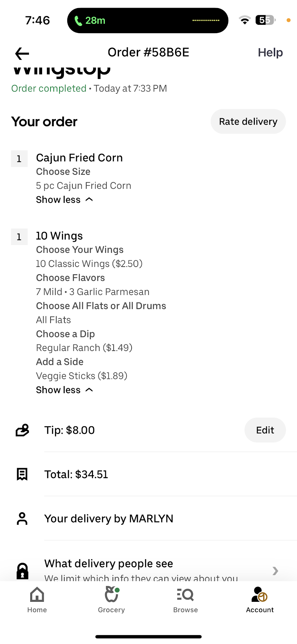Open the Home tab
The width and height of the screenshot is (297, 644).
(37, 599)
